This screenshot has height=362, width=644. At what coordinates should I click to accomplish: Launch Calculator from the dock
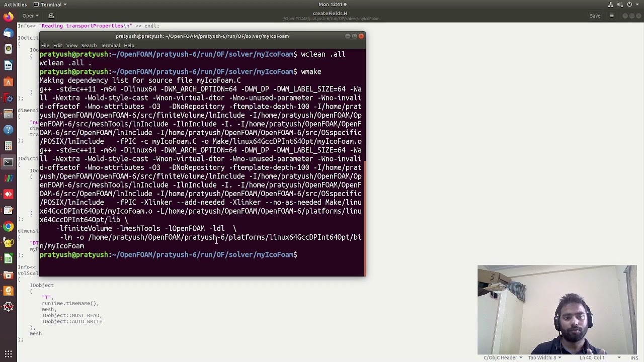[8, 146]
